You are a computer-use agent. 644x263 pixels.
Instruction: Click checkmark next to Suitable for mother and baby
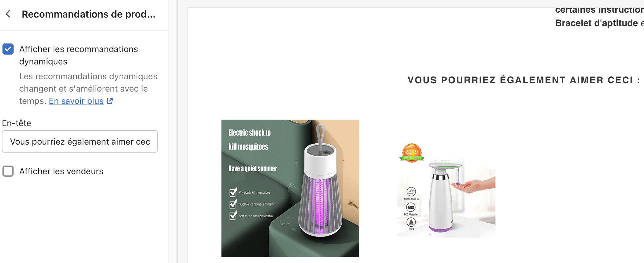click(233, 204)
